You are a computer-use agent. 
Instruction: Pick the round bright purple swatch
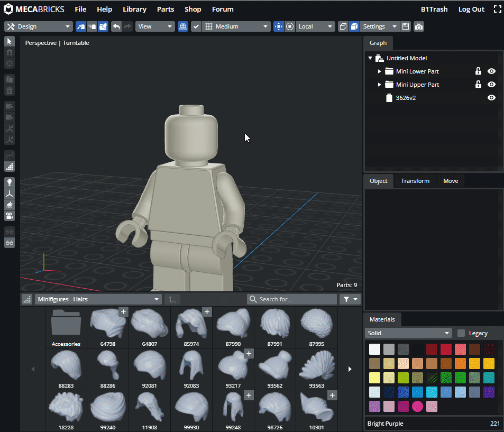(x=418, y=406)
